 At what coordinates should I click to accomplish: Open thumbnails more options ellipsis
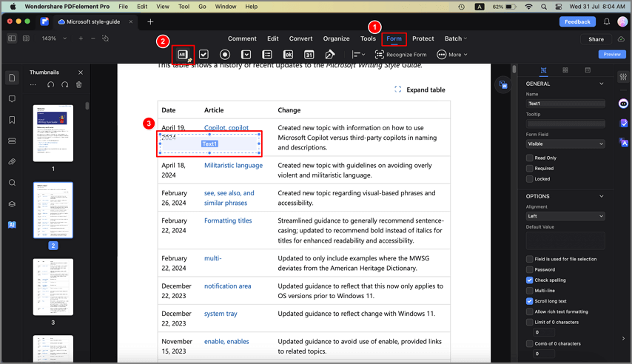33,84
